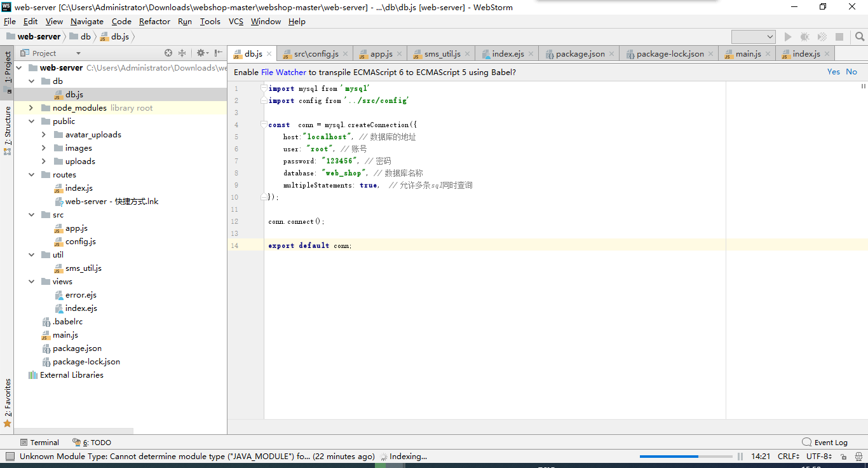868x468 pixels.
Task: Toggle the Favorites side panel tab
Action: [8, 402]
